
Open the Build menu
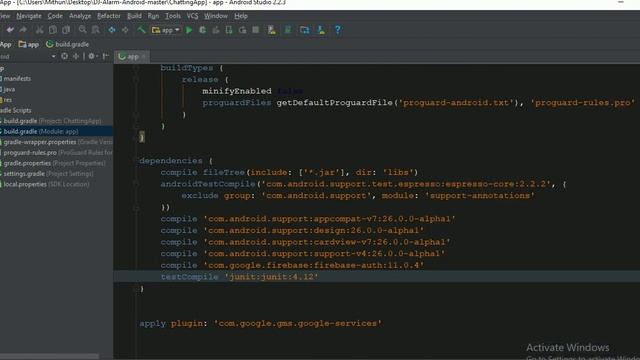pyautogui.click(x=134, y=16)
